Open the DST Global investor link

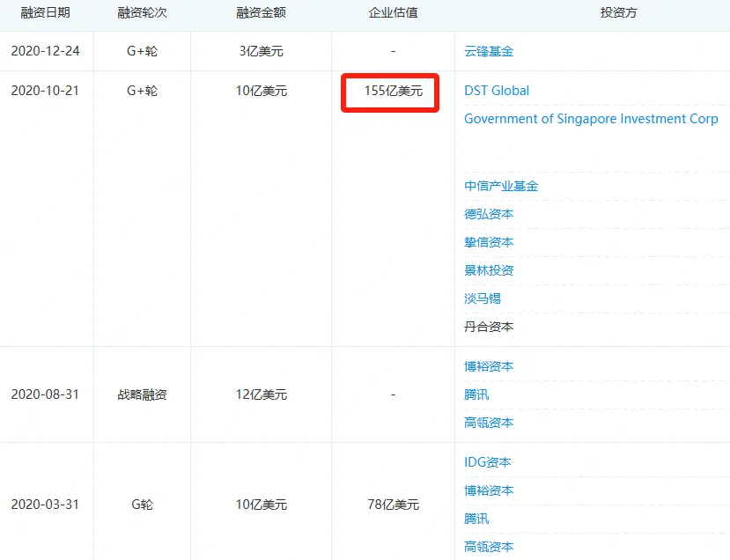(x=497, y=91)
